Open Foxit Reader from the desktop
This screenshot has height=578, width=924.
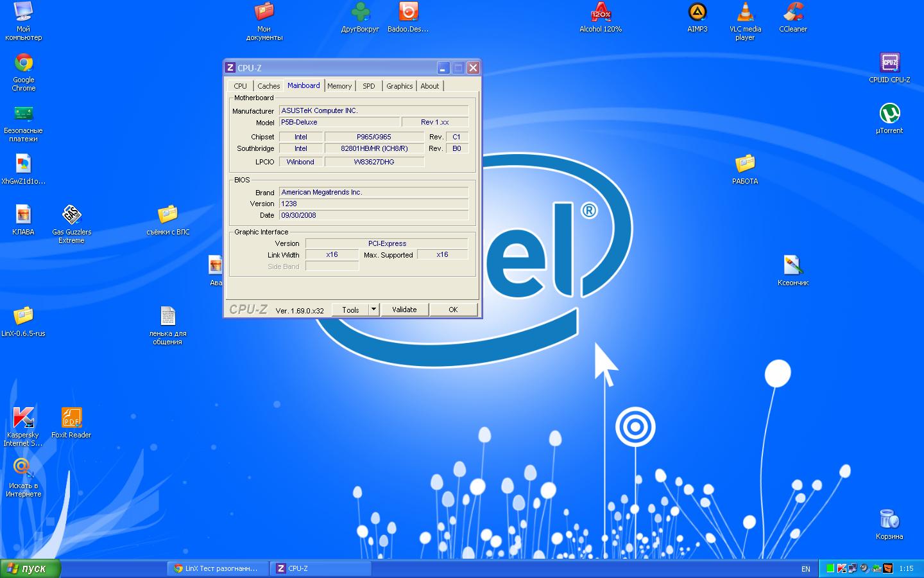click(x=71, y=423)
